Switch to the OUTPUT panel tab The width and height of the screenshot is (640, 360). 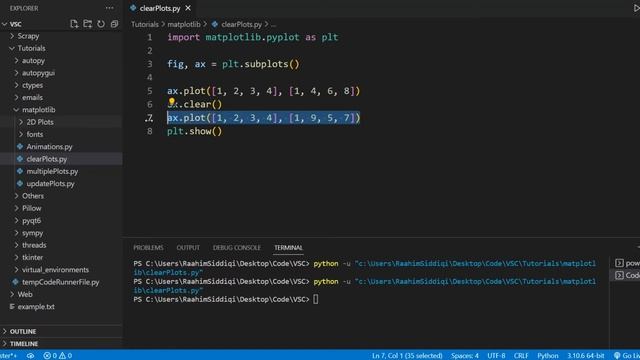(x=188, y=248)
